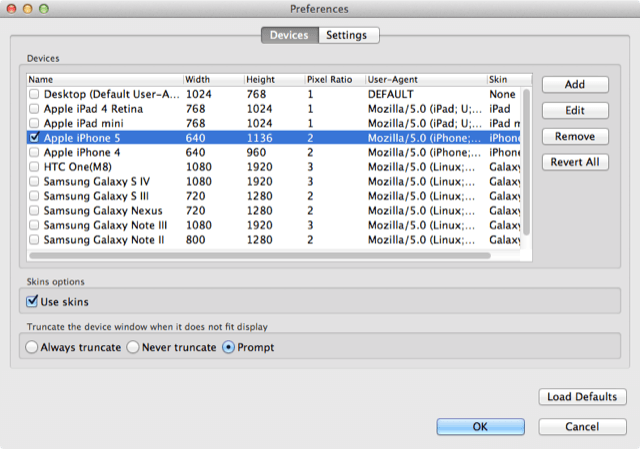This screenshot has height=449, width=640.
Task: Confirm preferences with OK
Action: pos(480,427)
